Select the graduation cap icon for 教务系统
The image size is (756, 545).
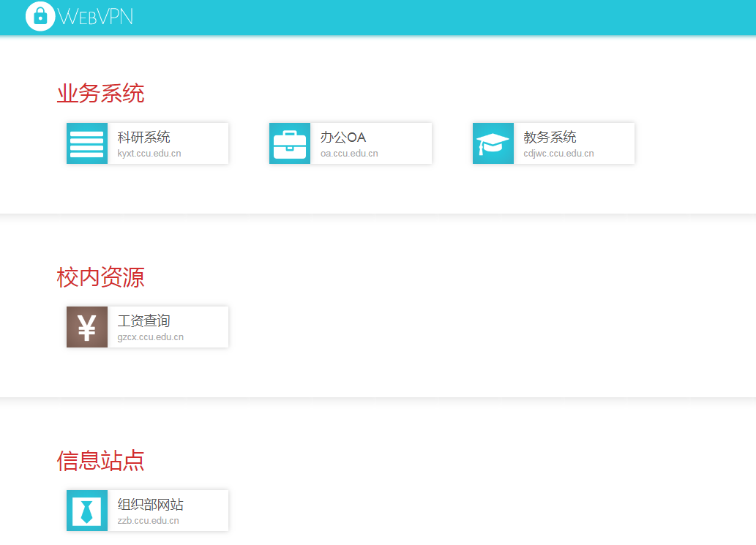tap(493, 143)
